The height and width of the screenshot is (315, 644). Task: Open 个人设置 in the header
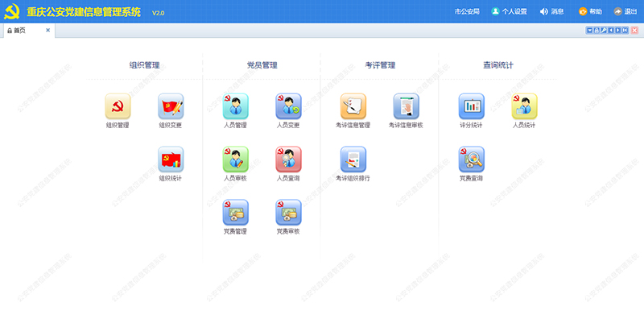coord(510,11)
